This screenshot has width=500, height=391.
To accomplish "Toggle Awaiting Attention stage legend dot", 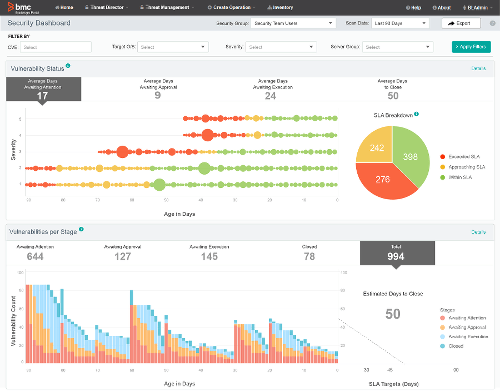I will click(443, 318).
